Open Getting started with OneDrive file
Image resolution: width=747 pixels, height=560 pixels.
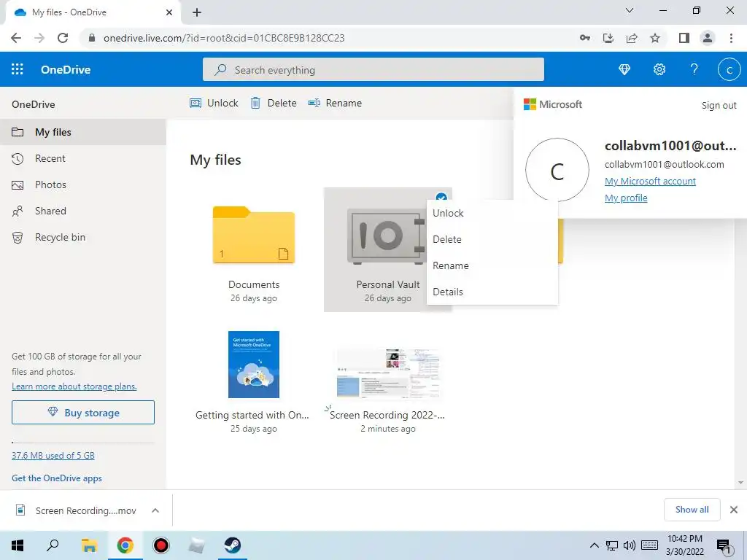(253, 365)
